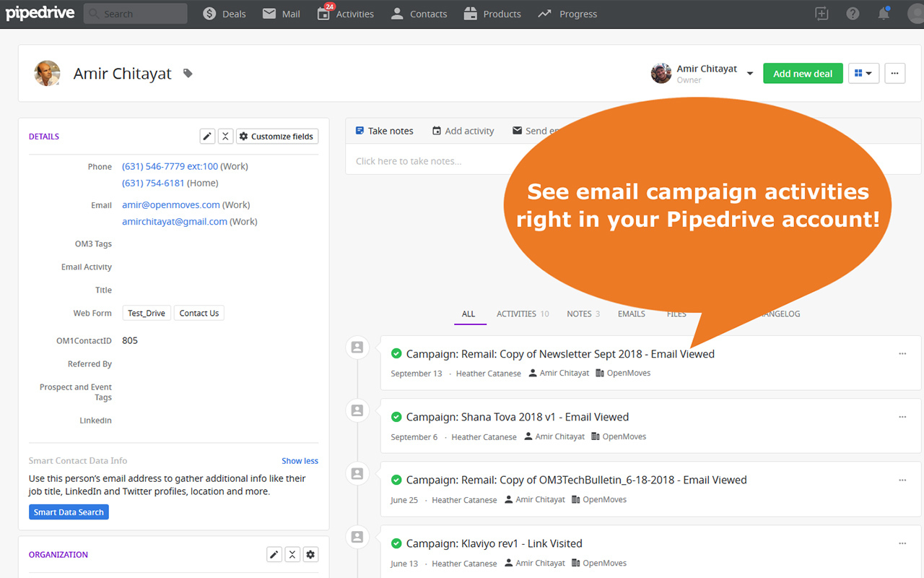Click the notifications bell icon
924x578 pixels.
coord(884,13)
